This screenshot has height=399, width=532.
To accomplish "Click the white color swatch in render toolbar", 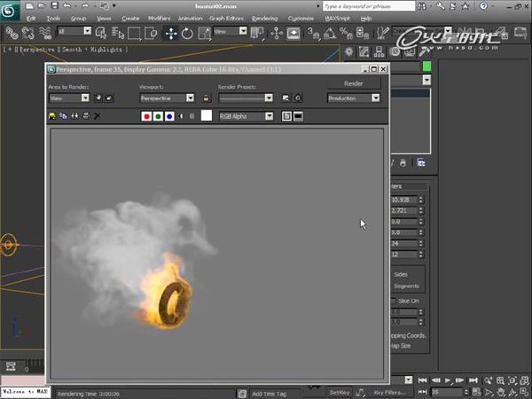I will click(x=207, y=115).
